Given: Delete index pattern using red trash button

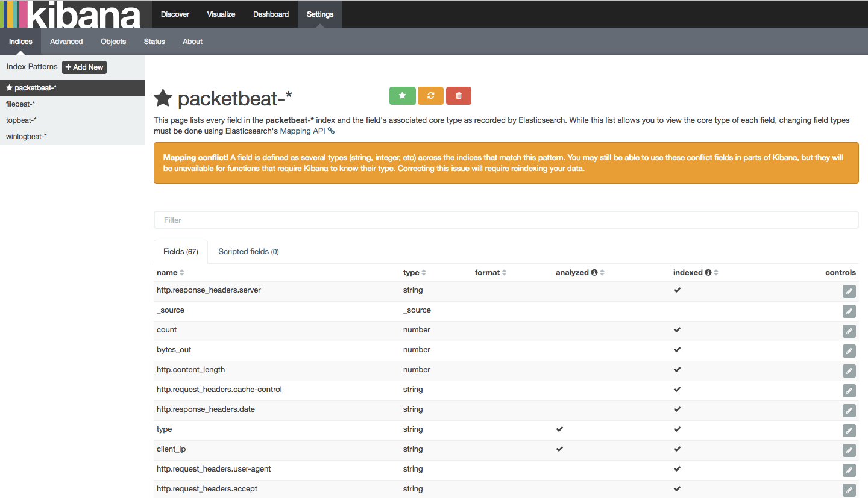Looking at the screenshot, I should point(459,96).
